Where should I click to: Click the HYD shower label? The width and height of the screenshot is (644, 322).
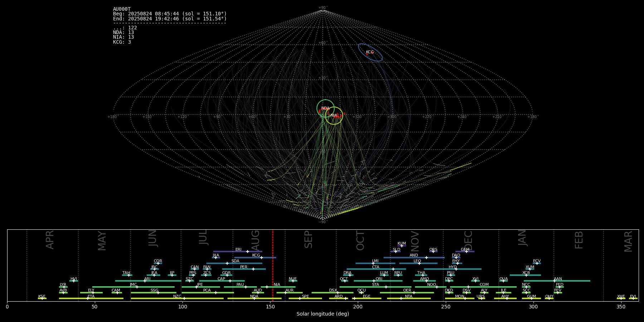point(453,267)
